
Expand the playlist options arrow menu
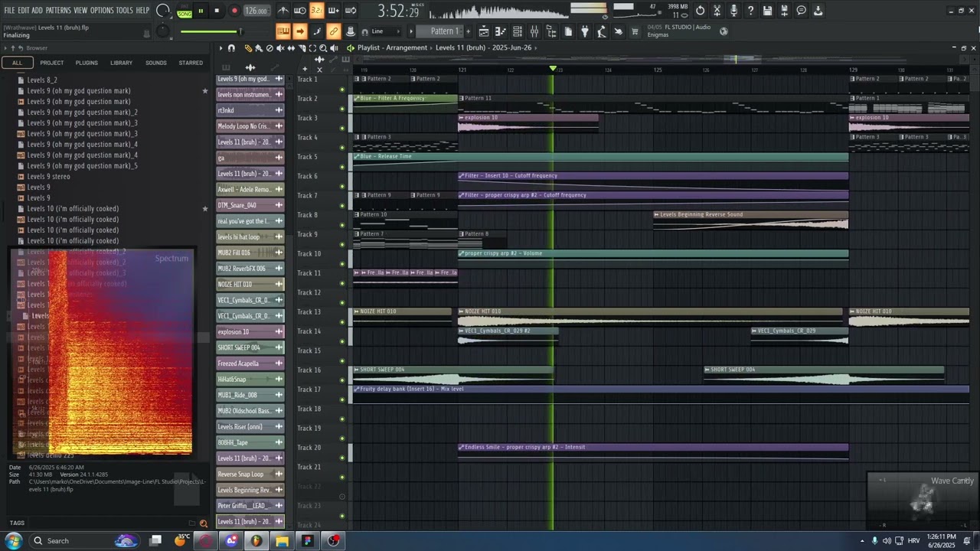(x=220, y=48)
